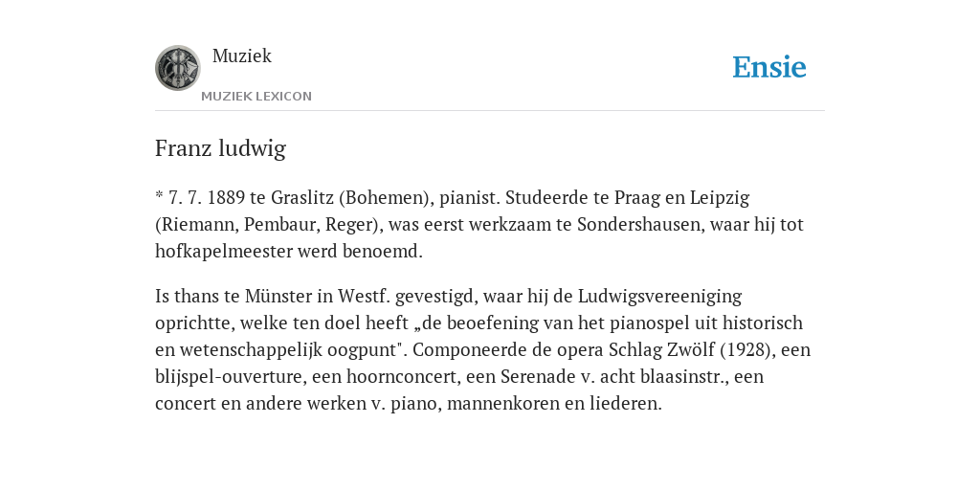Open the MUZIEK LEXICON label
The width and height of the screenshot is (980, 490).
pos(256,97)
